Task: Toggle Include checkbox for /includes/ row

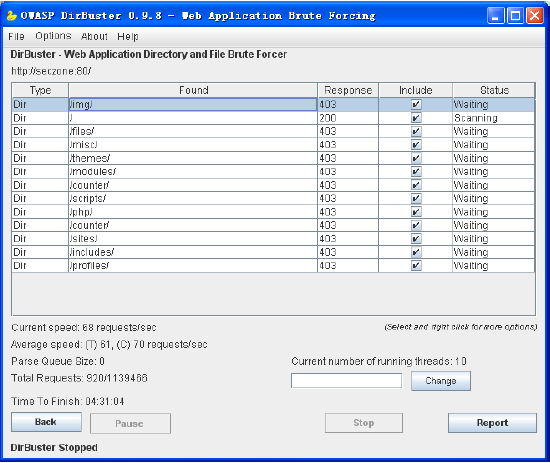Action: tap(416, 252)
